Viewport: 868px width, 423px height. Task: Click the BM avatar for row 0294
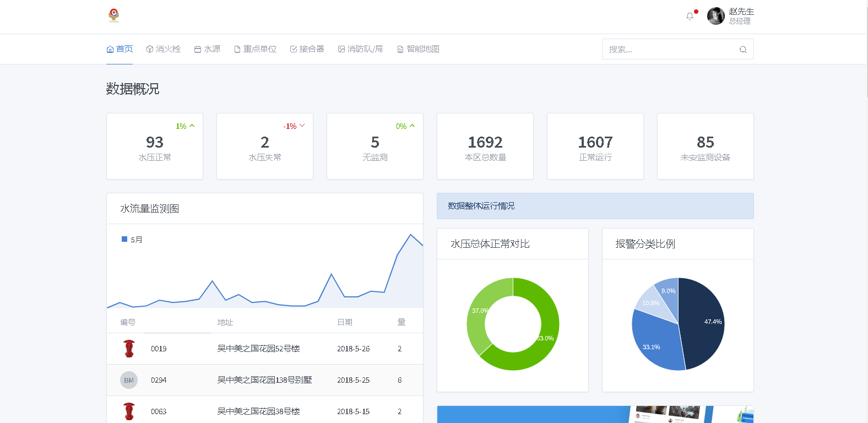129,380
